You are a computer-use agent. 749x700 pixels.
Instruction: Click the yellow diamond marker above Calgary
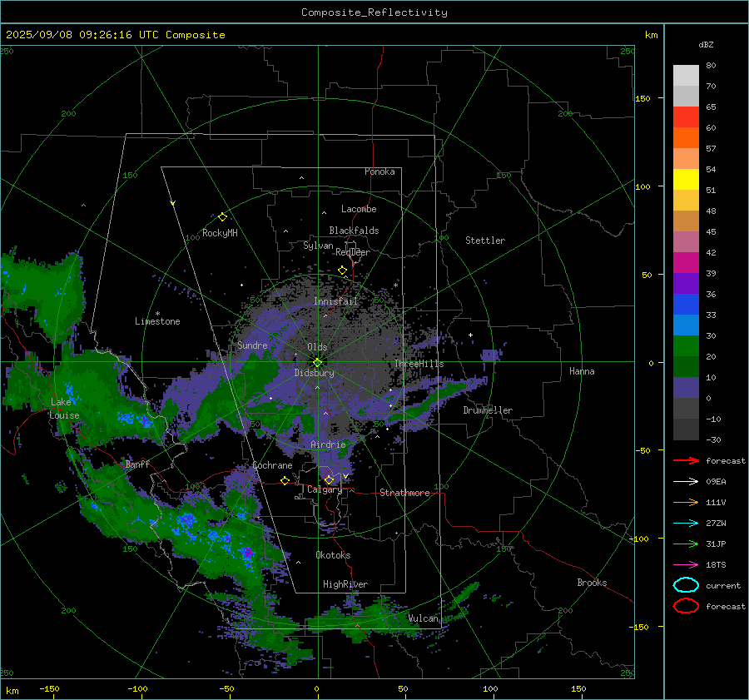pyautogui.click(x=329, y=479)
